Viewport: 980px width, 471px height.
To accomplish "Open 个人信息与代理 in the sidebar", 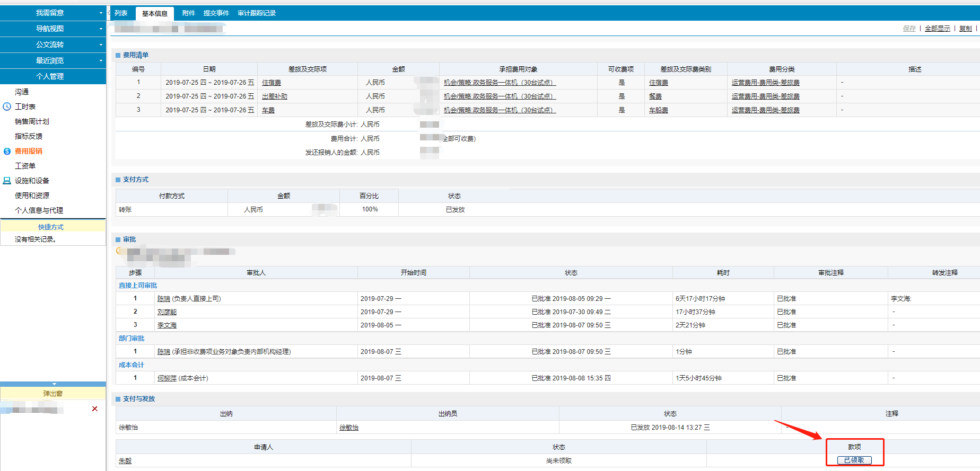I will pyautogui.click(x=39, y=210).
